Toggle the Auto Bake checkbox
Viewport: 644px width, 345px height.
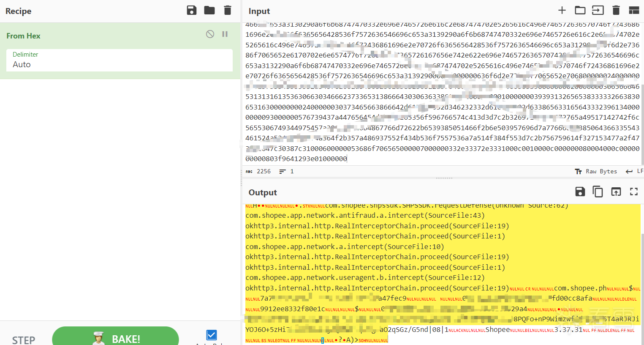[x=212, y=335]
